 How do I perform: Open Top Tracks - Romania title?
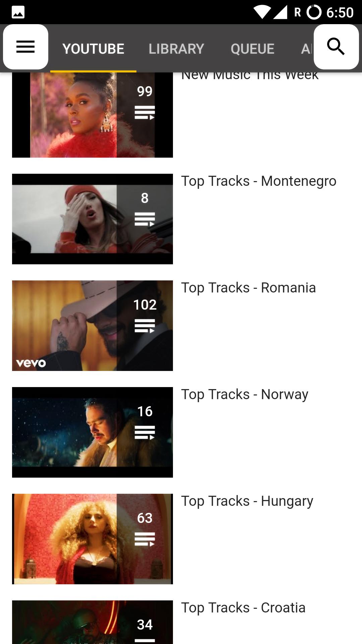pos(248,288)
